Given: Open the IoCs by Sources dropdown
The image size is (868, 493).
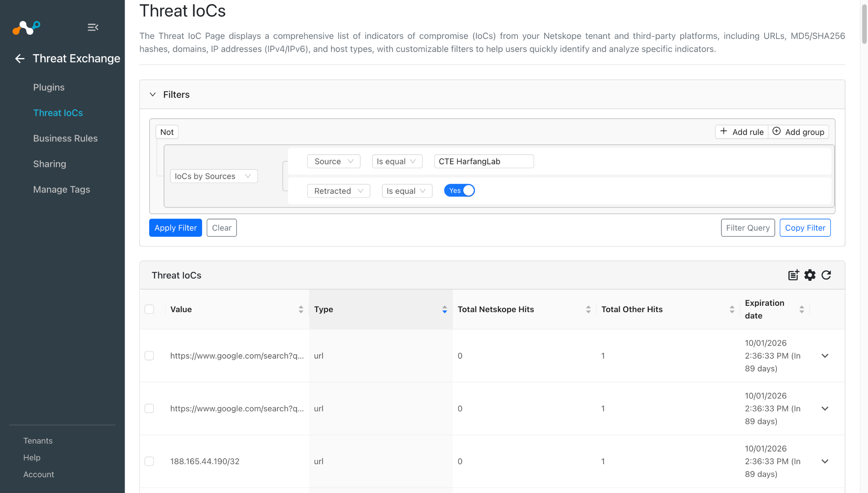Looking at the screenshot, I should (214, 176).
